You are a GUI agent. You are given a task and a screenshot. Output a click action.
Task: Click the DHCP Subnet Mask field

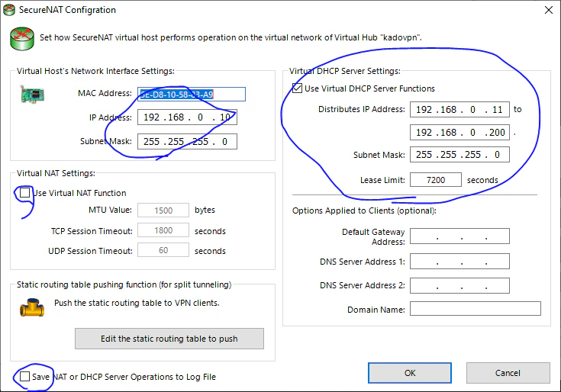click(459, 155)
